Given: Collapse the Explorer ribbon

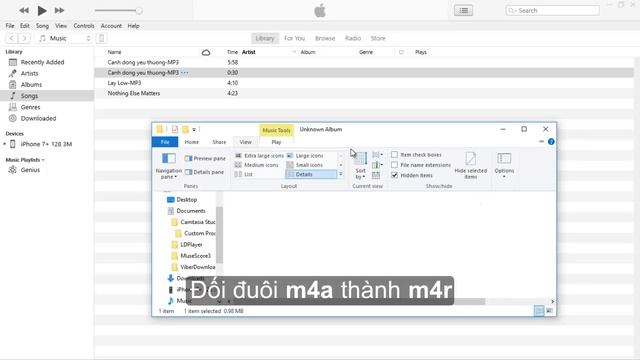Looking at the screenshot, I should click(x=541, y=142).
